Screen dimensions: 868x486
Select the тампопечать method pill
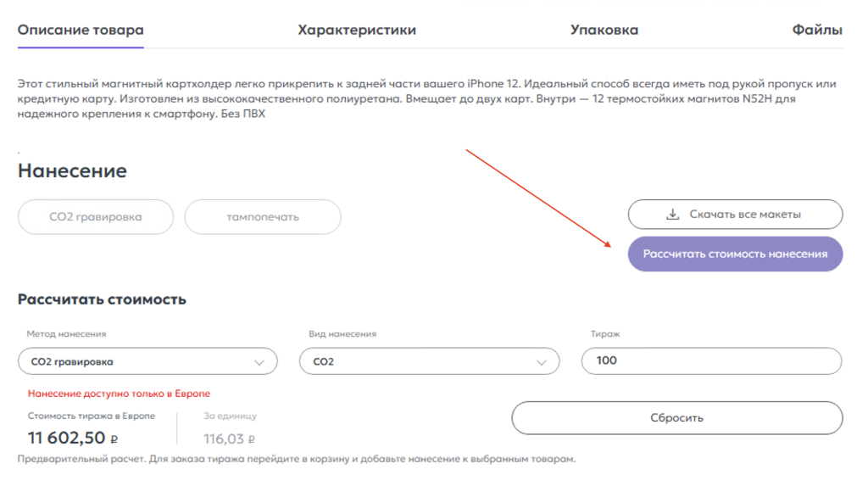(263, 217)
